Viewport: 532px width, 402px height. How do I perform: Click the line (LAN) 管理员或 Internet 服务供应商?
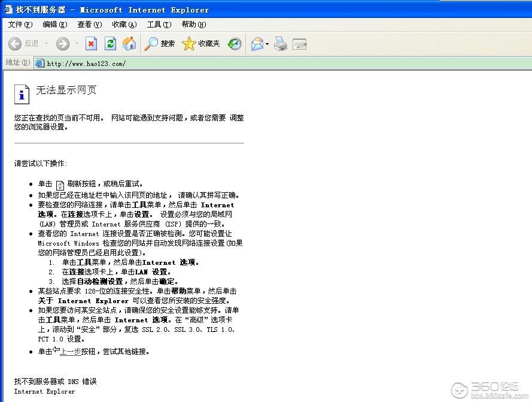click(132, 224)
